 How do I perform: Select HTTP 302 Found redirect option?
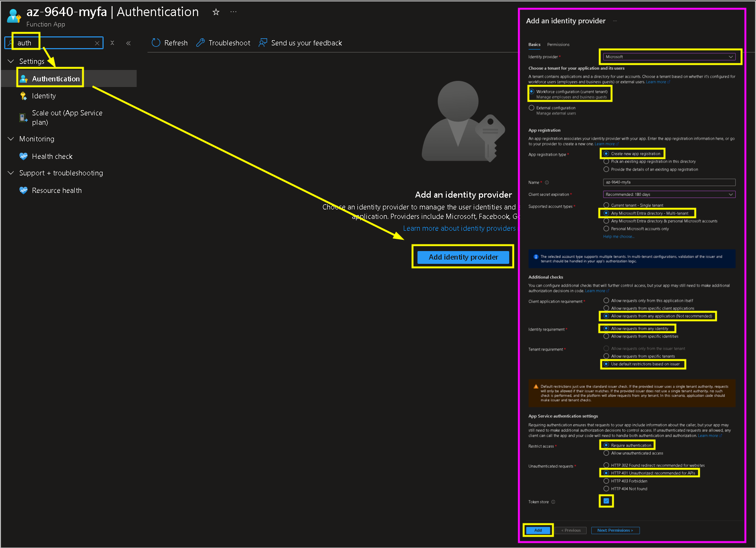606,465
